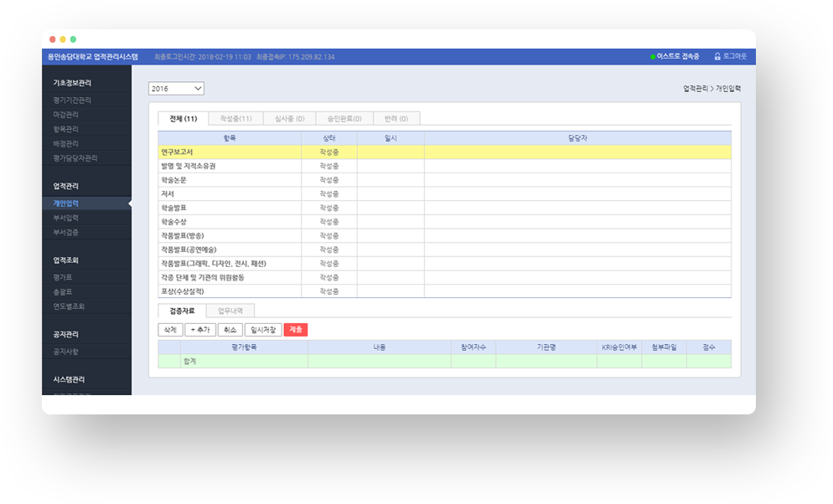Click the 업적조회 sidebar heading
Screen dimensions: 833x504
66,260
